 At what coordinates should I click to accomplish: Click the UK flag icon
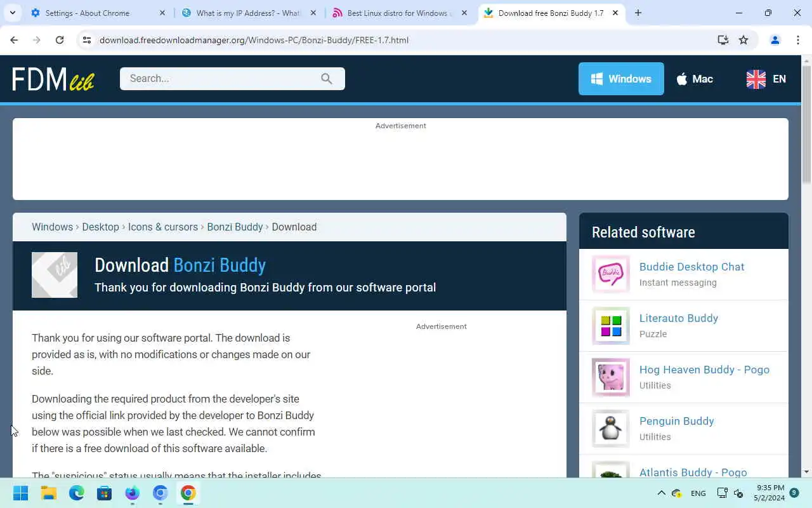pyautogui.click(x=756, y=79)
